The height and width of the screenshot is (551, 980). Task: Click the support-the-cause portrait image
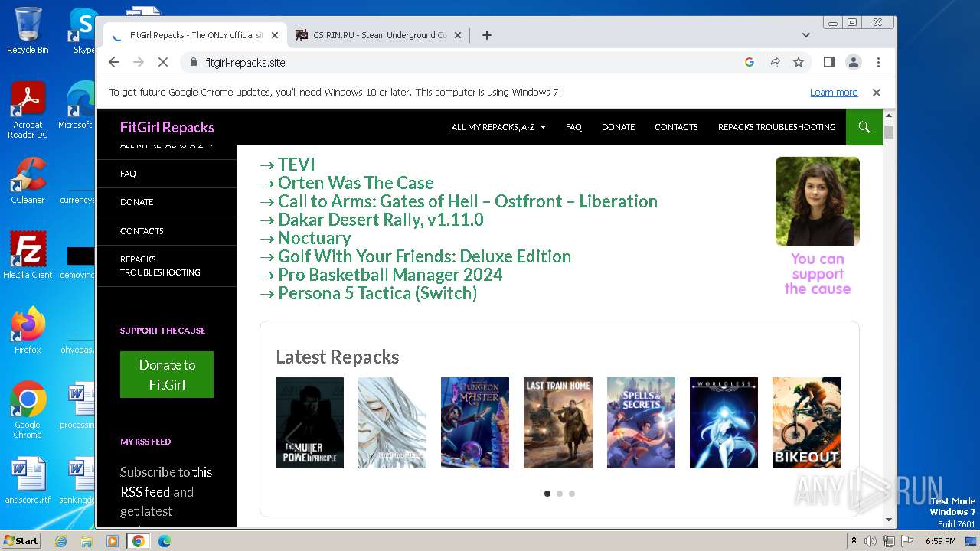click(x=818, y=201)
